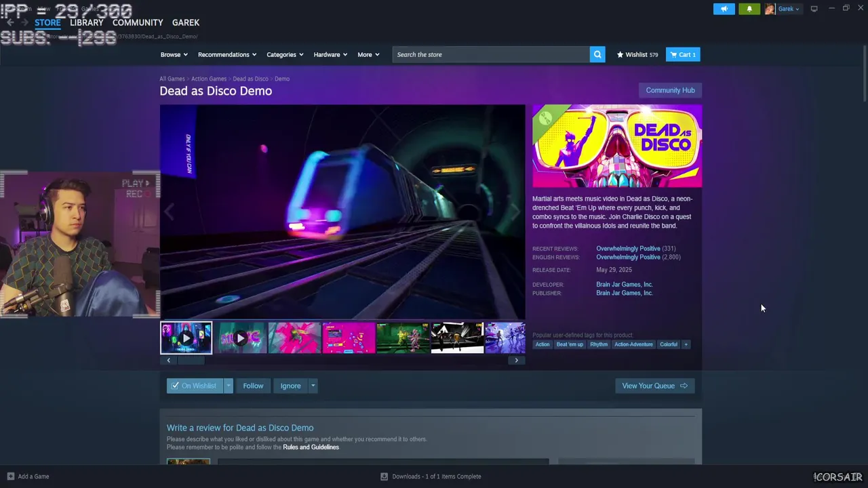Click View Your Queue button

tap(654, 386)
